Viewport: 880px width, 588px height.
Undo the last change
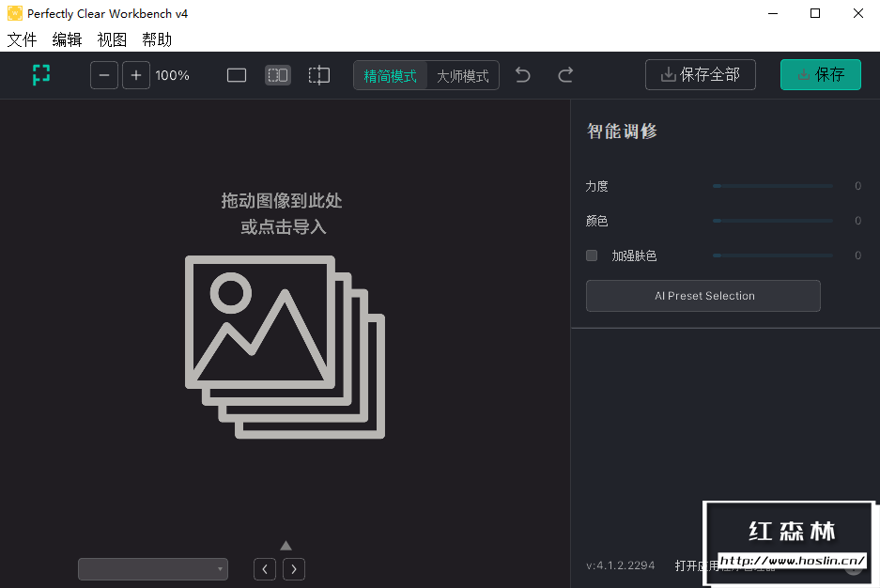tap(522, 74)
